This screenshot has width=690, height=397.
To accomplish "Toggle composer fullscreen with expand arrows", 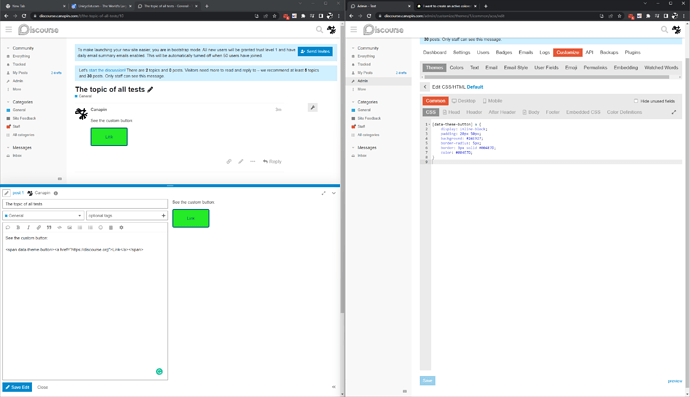I will pyautogui.click(x=323, y=193).
